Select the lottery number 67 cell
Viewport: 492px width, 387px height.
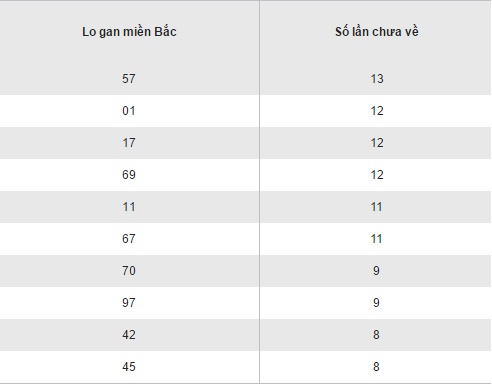click(129, 239)
